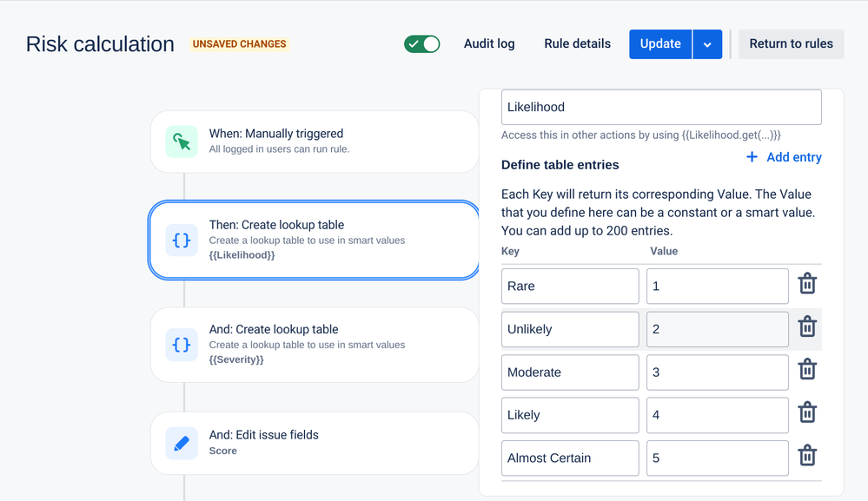Delete the Rare table entry
The height and width of the screenshot is (501, 868).
click(x=807, y=284)
